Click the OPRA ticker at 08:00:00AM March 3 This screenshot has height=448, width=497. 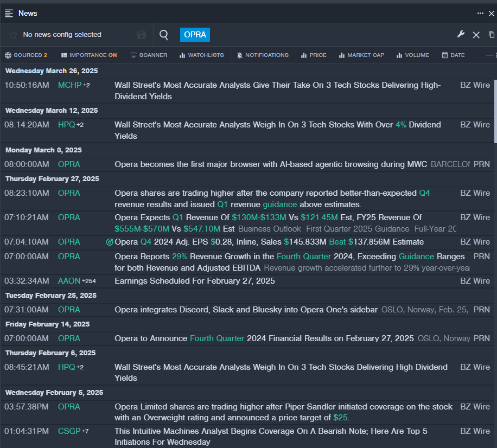(69, 164)
